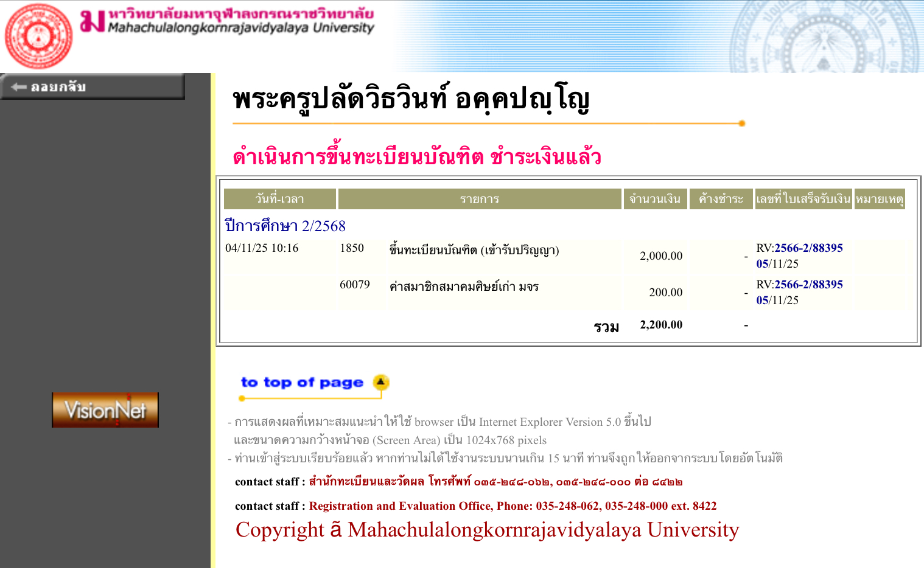The image size is (924, 570).
Task: Click the Mahachulalongkornrajavidyalaya University header text
Action: tap(240, 27)
